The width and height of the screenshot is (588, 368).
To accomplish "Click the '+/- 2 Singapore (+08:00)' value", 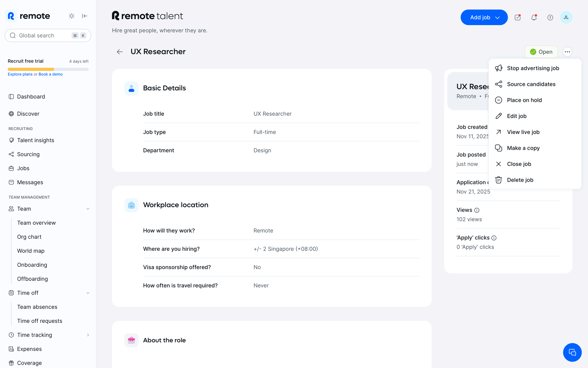I will click(286, 249).
